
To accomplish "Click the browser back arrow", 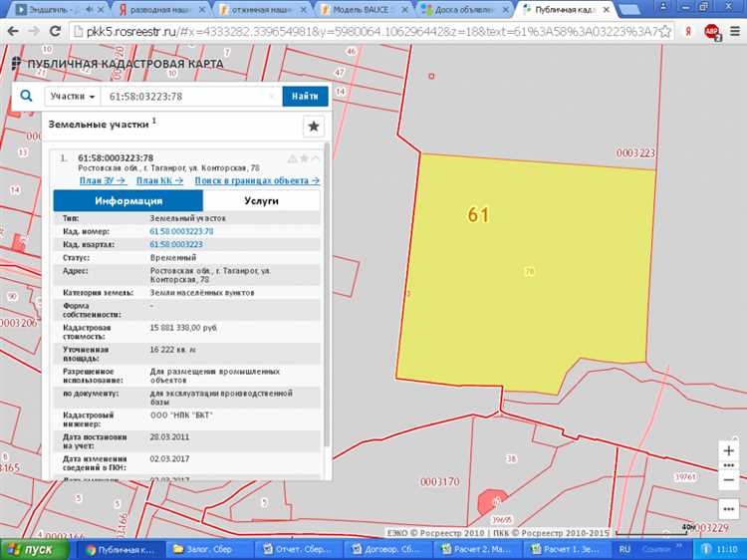I will (x=13, y=31).
